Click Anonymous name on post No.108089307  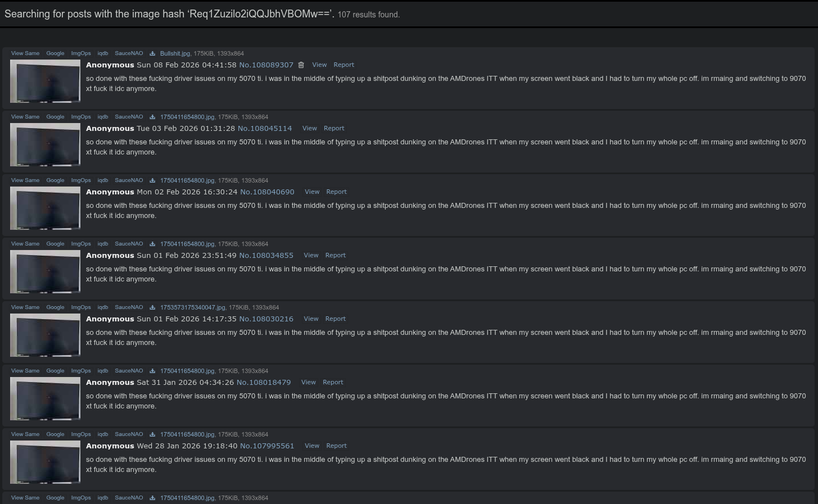pos(110,65)
